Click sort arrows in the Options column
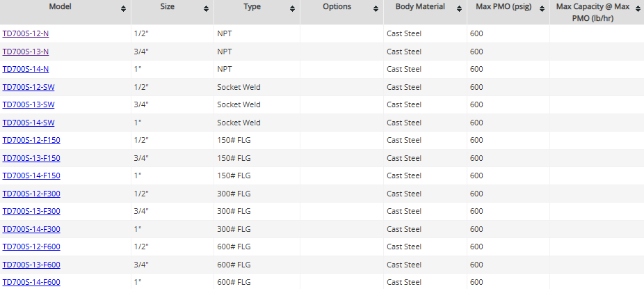This screenshot has height=289, width=644. (x=376, y=8)
